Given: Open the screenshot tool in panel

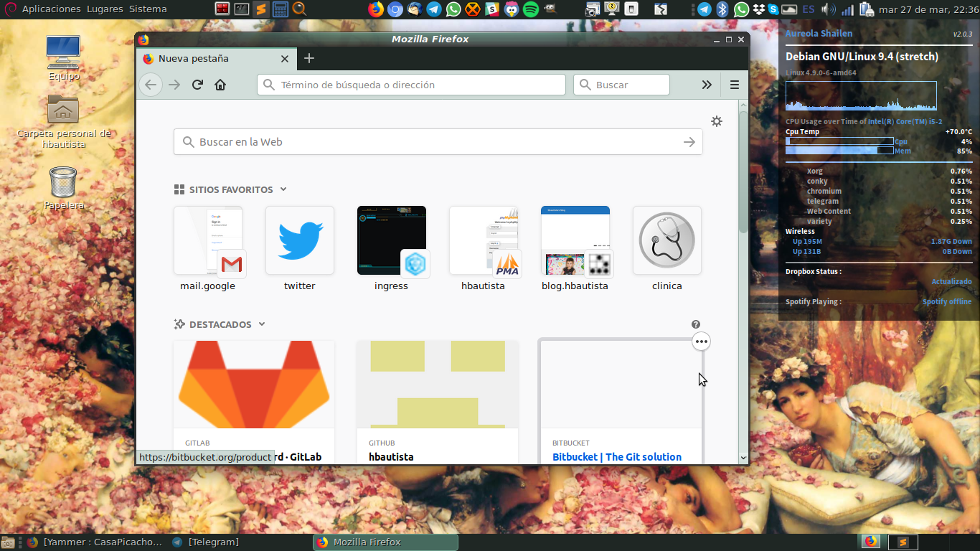Looking at the screenshot, I should (593, 9).
